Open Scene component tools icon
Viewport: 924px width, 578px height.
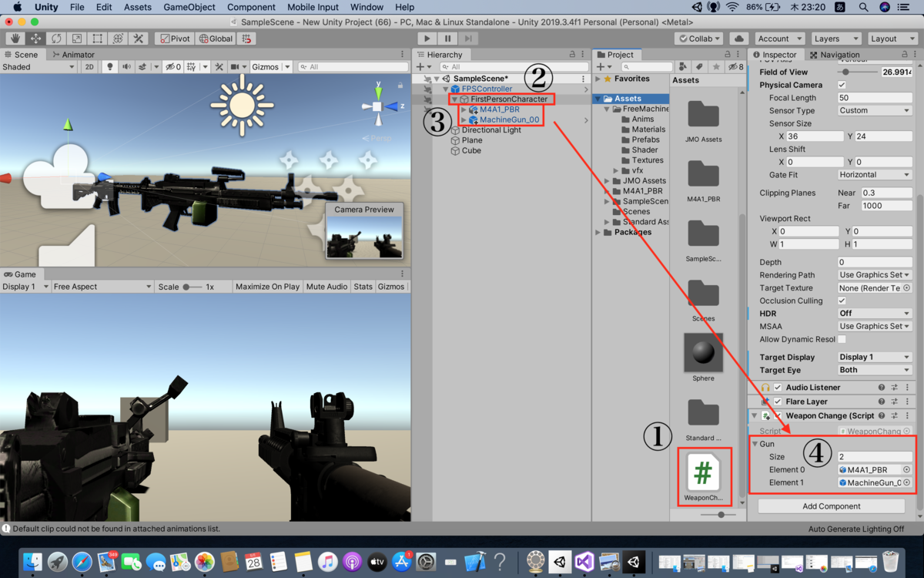click(x=219, y=67)
